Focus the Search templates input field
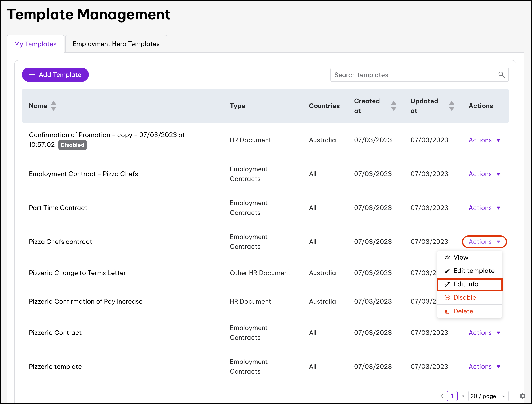The height and width of the screenshot is (404, 532). tap(414, 75)
